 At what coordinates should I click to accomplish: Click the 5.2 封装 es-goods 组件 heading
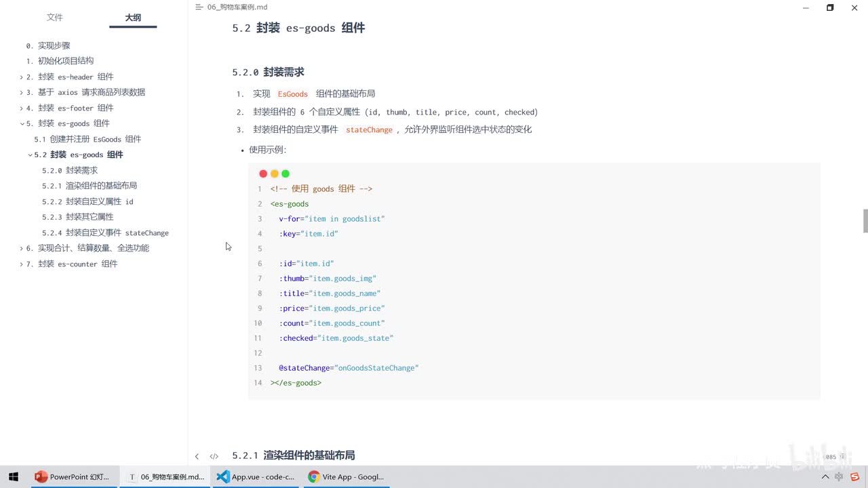click(x=298, y=28)
